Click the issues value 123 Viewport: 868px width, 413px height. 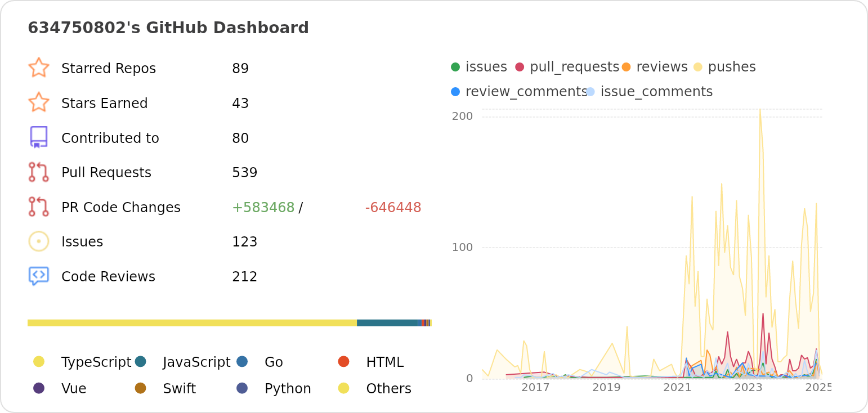pos(245,242)
